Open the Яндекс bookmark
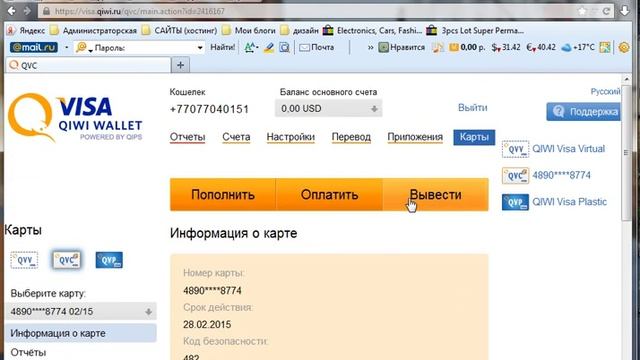The image size is (640, 360). click(x=27, y=31)
